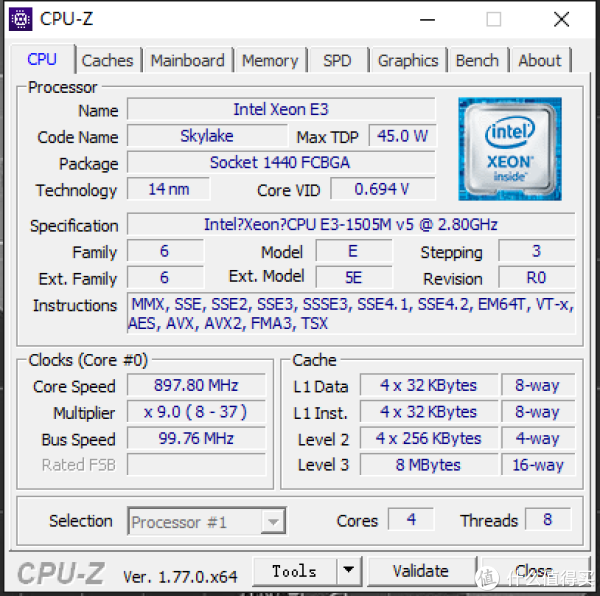This screenshot has width=600, height=596.
Task: Go to the SPD tab
Action: click(337, 60)
